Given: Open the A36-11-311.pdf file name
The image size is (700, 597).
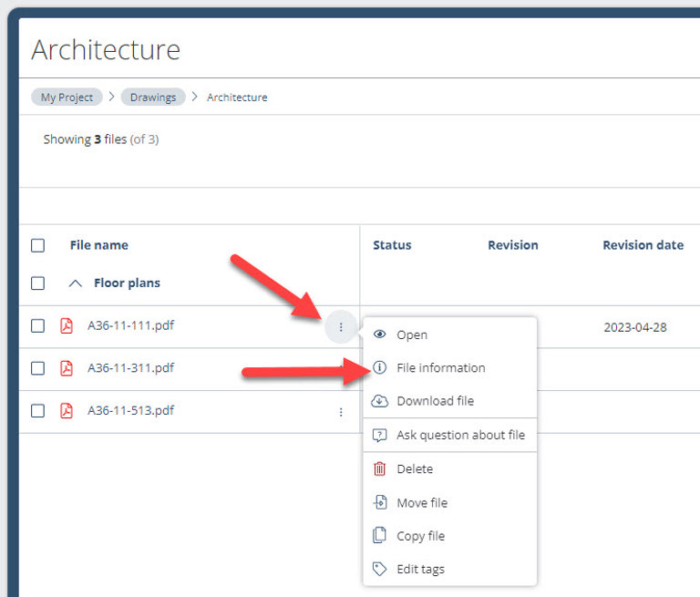Looking at the screenshot, I should (130, 368).
